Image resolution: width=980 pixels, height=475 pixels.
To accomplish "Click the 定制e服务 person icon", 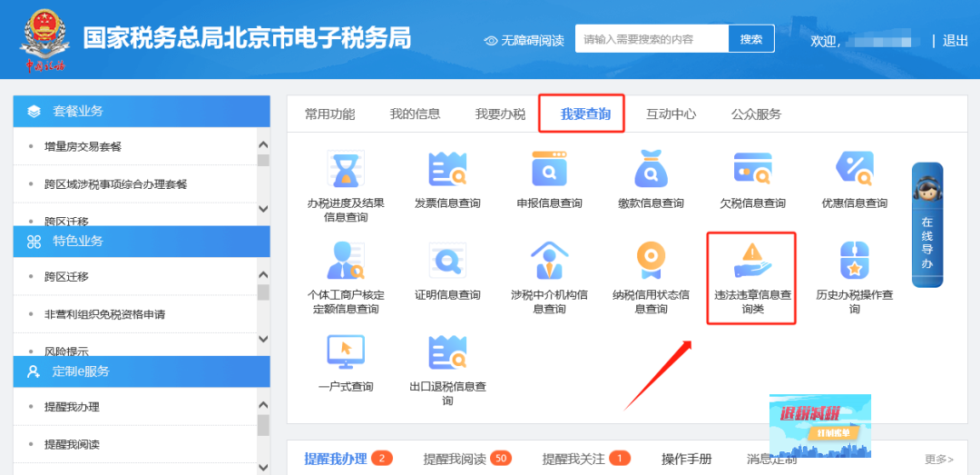I will pyautogui.click(x=34, y=371).
